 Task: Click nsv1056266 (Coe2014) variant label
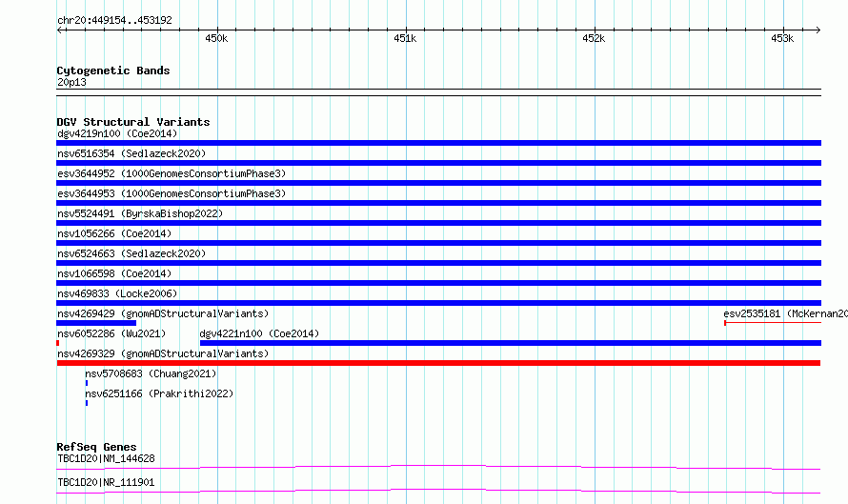coord(114,233)
